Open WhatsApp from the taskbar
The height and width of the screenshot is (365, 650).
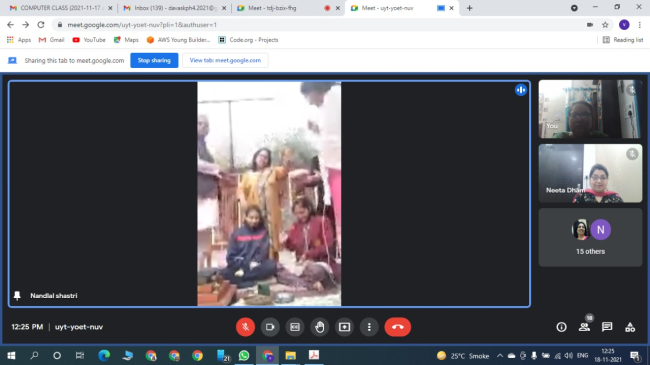coord(244,355)
